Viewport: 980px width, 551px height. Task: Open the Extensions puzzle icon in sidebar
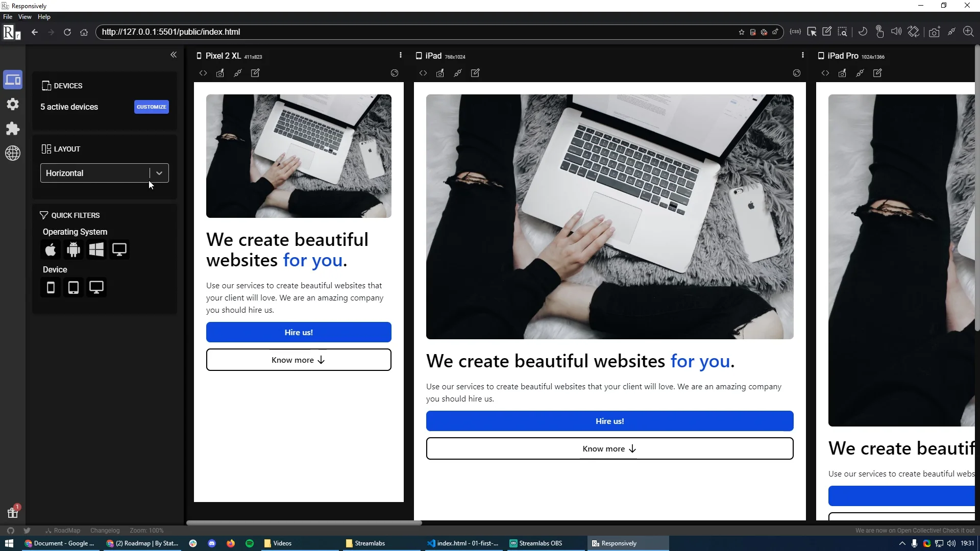(13, 129)
